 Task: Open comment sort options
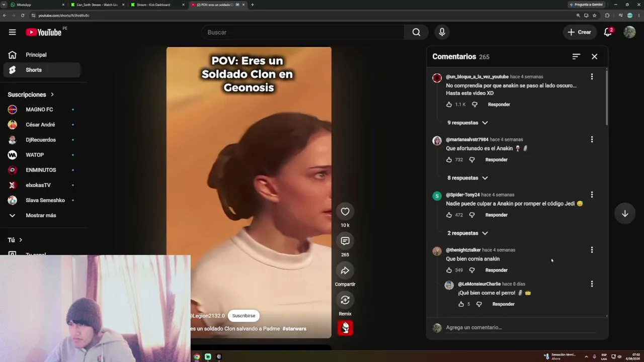tap(576, 57)
